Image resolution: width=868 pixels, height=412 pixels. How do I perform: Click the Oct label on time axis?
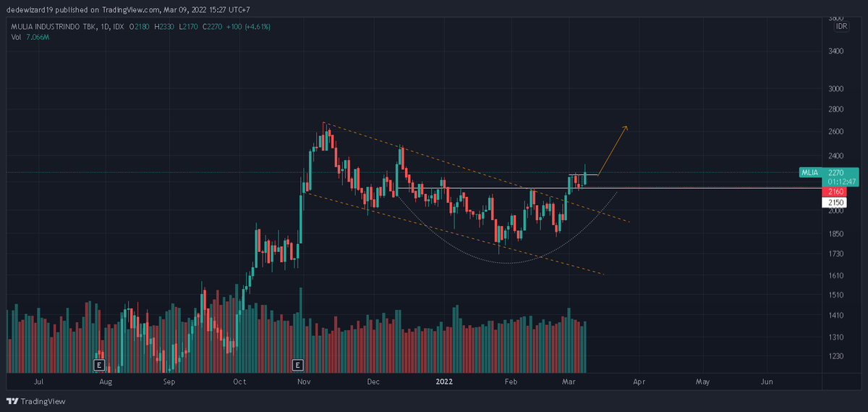tap(239, 381)
